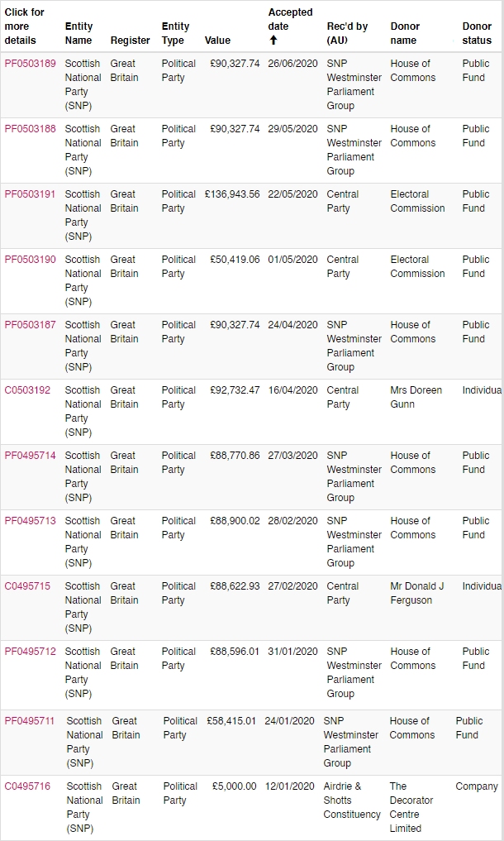Open record PF0503188 details
The height and width of the screenshot is (841, 504).
coord(30,129)
